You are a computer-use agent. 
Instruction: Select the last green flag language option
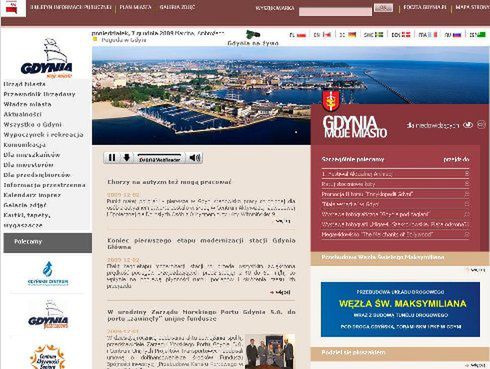click(x=481, y=35)
